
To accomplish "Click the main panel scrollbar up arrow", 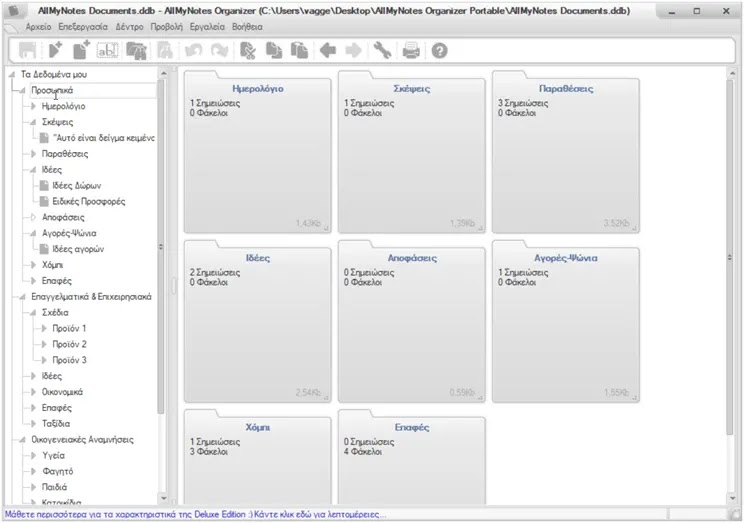I will (733, 74).
